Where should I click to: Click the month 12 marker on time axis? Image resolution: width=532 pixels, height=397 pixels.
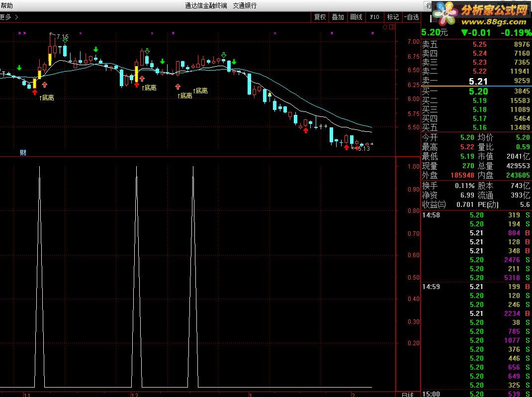pyautogui.click(x=135, y=395)
